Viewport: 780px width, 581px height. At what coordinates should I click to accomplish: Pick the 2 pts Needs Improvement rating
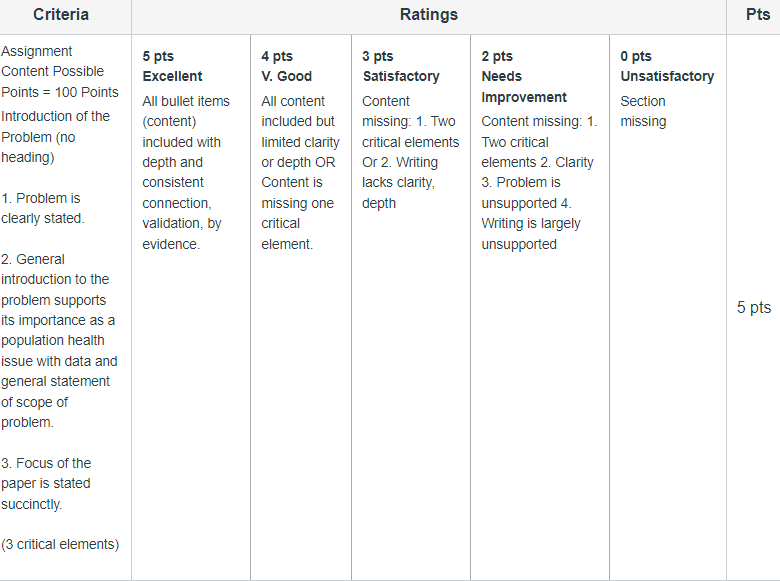point(540,307)
